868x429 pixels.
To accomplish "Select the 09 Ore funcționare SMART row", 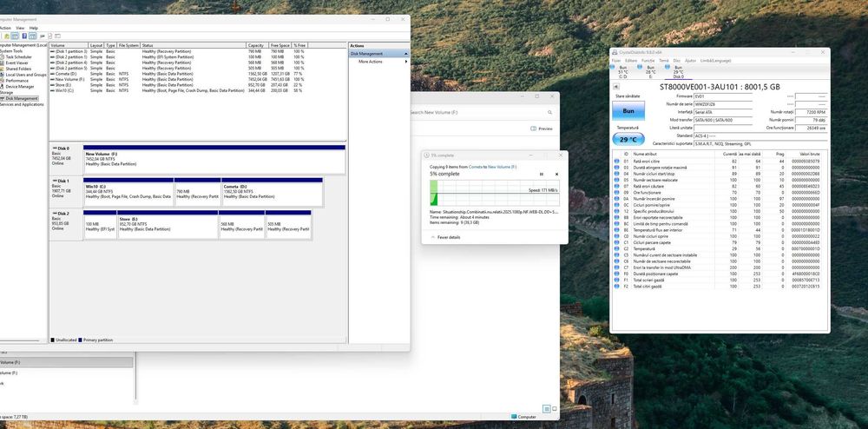I will click(x=719, y=192).
